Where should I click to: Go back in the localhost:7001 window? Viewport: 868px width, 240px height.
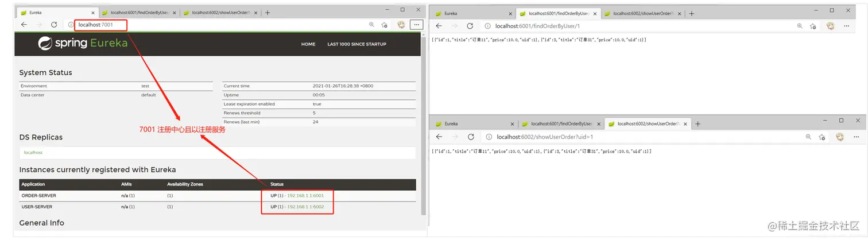(x=24, y=25)
